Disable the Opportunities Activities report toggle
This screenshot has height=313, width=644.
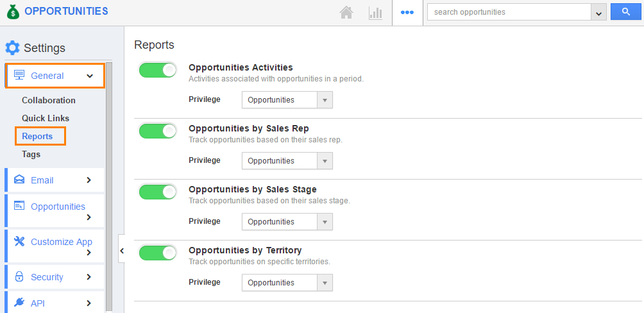[x=158, y=71]
